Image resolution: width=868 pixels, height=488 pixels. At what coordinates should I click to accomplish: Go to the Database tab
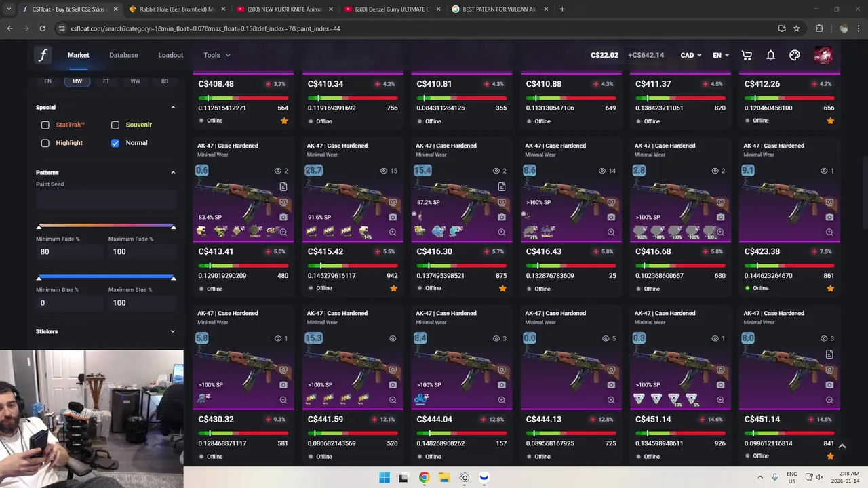click(123, 55)
